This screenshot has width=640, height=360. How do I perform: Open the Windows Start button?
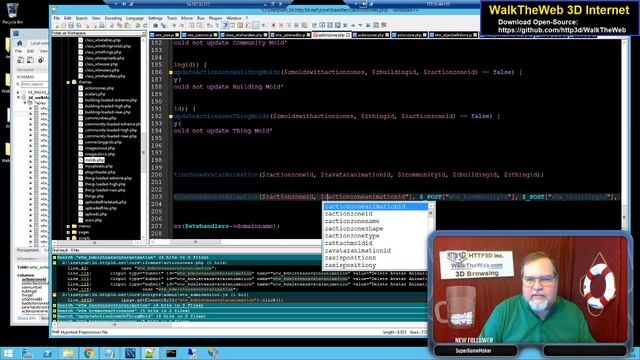8,353
